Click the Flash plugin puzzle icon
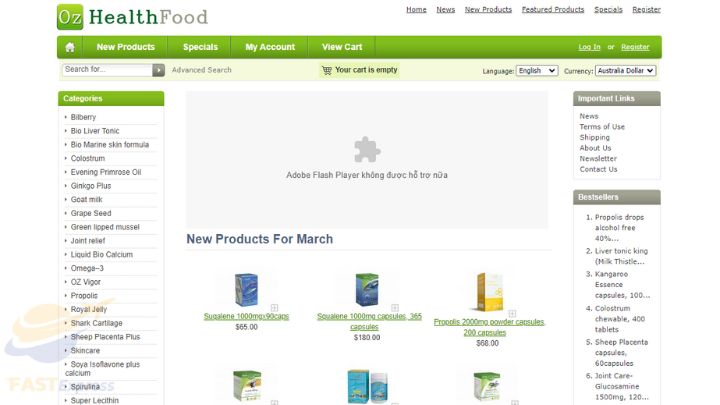Image resolution: width=720 pixels, height=405 pixels. point(367,150)
